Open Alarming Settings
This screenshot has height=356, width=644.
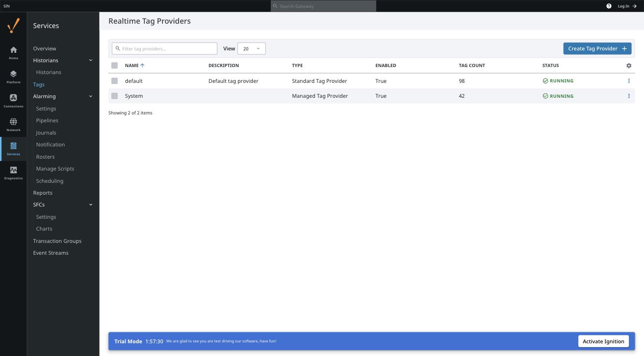click(x=46, y=108)
